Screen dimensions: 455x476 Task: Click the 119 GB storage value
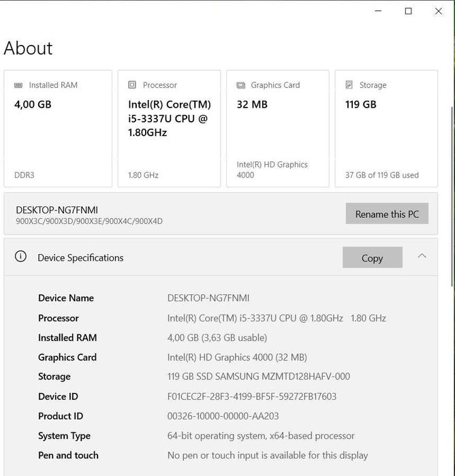(361, 104)
